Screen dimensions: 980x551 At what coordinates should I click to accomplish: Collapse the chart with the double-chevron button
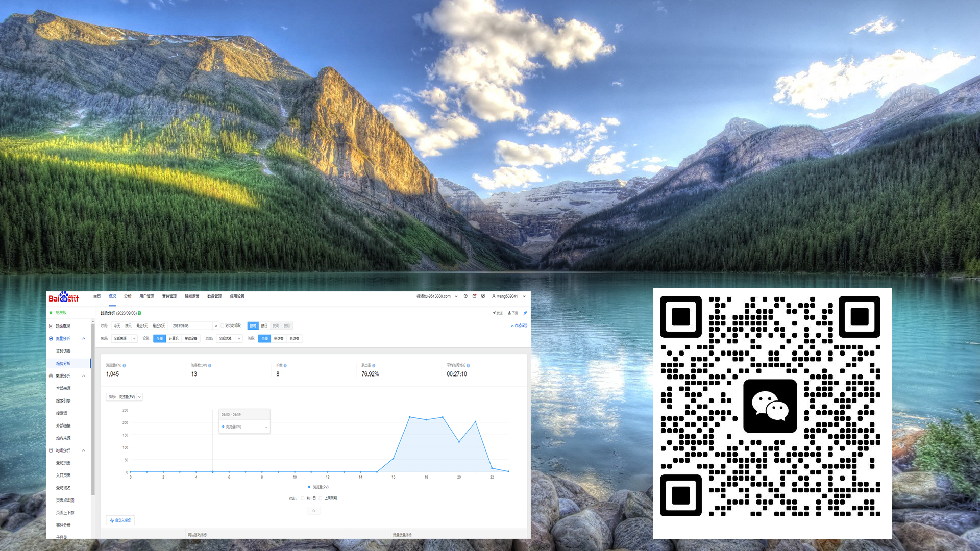point(314,511)
